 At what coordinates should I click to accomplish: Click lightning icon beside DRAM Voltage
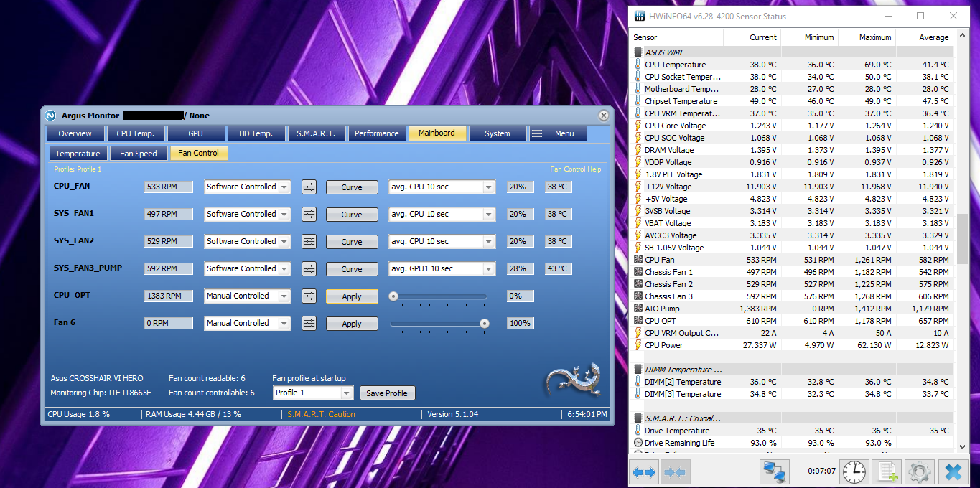[638, 150]
